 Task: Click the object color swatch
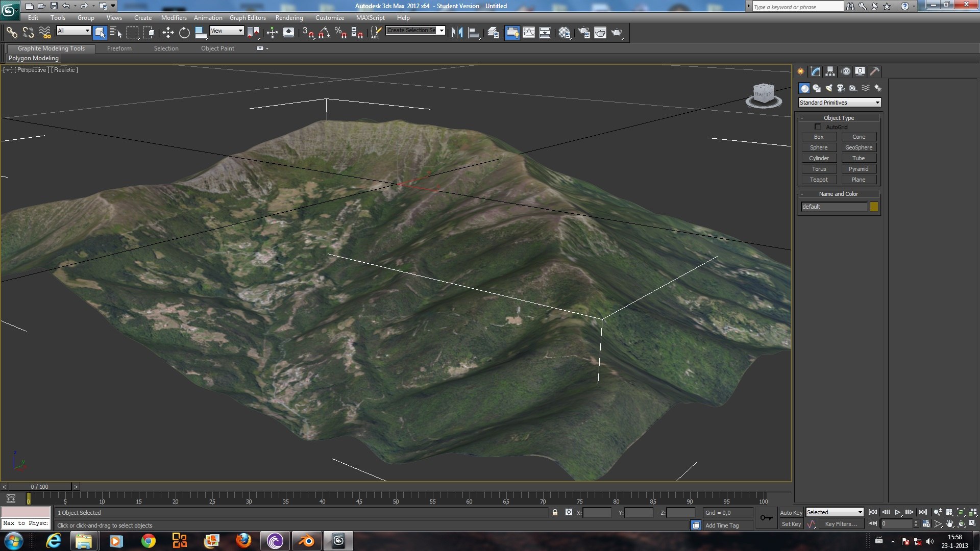click(x=874, y=207)
